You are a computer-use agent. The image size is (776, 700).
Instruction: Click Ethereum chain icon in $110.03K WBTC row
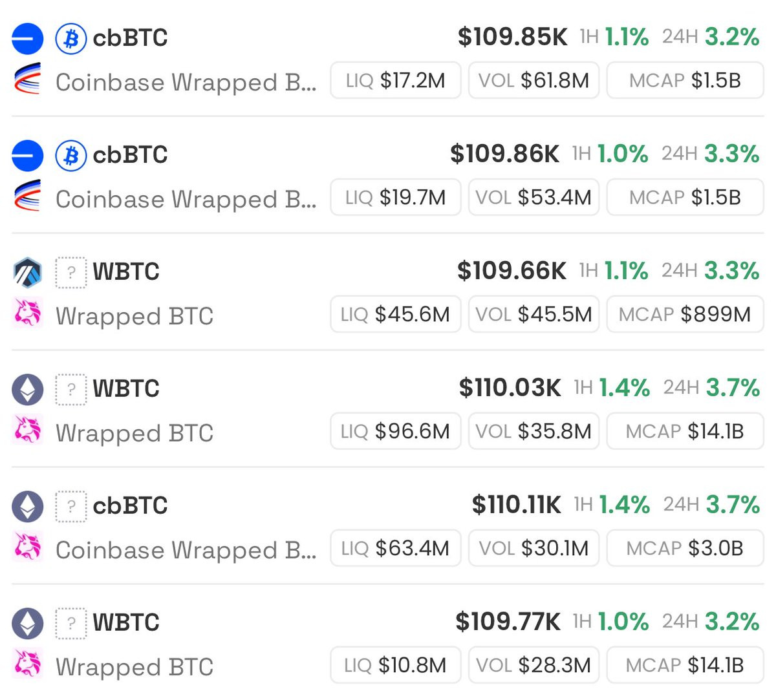coord(27,389)
